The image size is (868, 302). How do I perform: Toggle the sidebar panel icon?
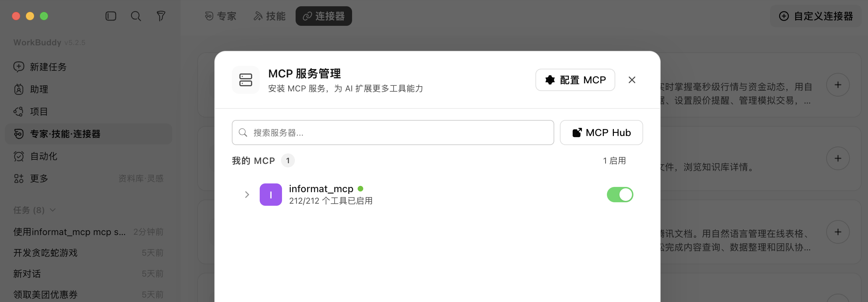click(111, 16)
